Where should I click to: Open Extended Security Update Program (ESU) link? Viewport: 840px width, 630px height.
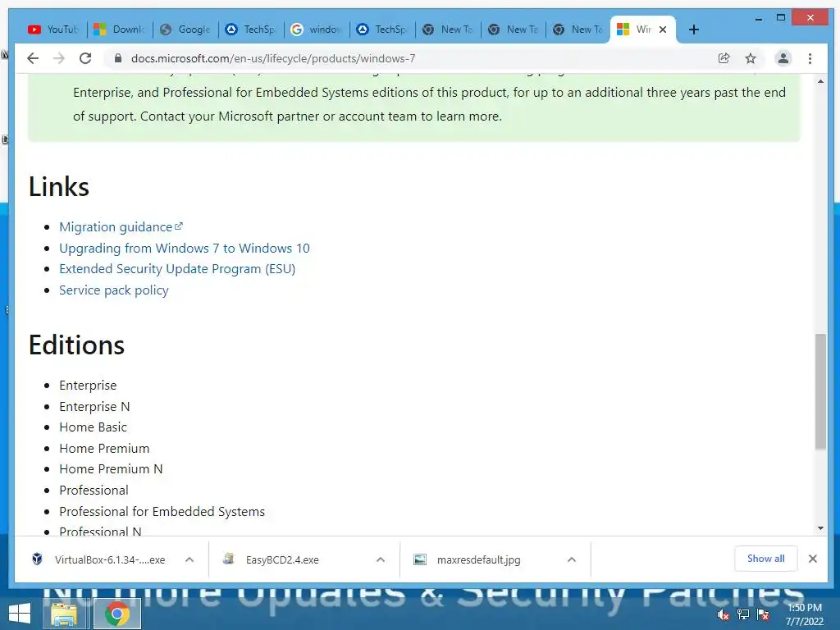(x=177, y=269)
